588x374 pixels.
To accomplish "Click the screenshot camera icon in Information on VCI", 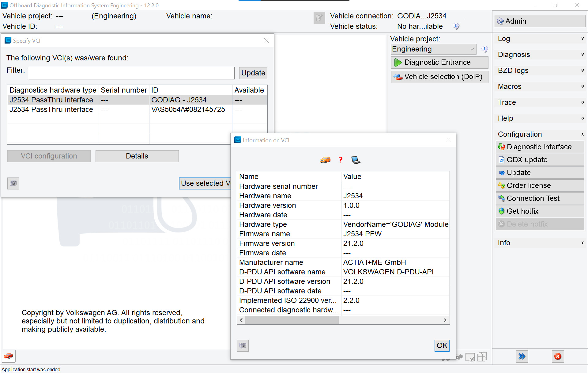I will 243,345.
